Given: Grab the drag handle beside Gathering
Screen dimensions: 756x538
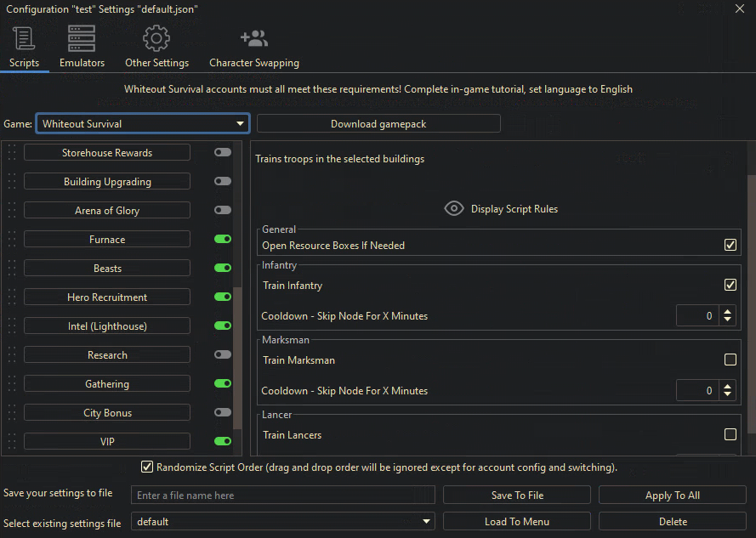Looking at the screenshot, I should tap(12, 383).
